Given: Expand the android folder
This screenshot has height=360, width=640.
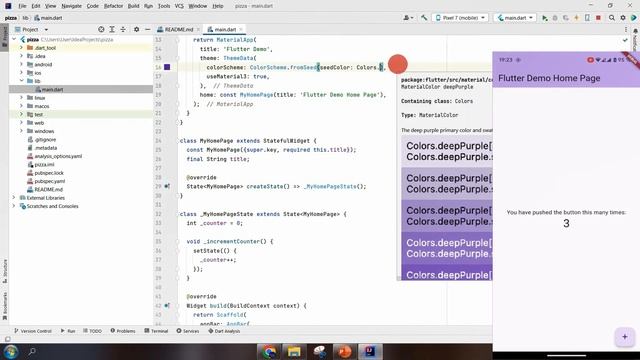Looking at the screenshot, I should coord(22,64).
